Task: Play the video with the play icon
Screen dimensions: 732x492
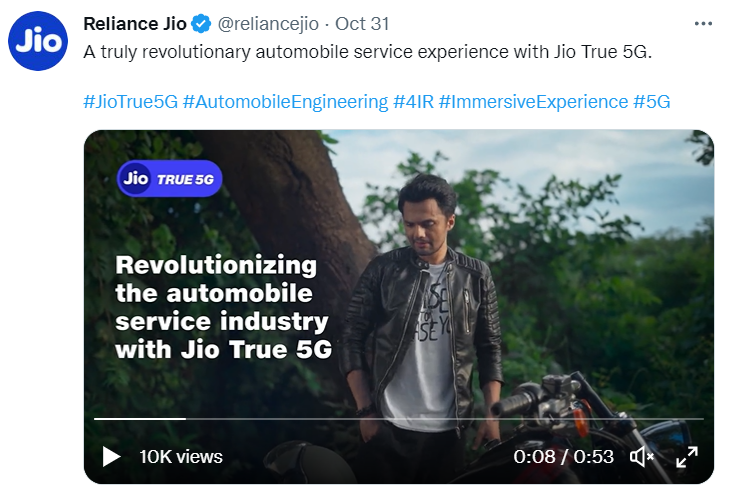Action: (111, 457)
